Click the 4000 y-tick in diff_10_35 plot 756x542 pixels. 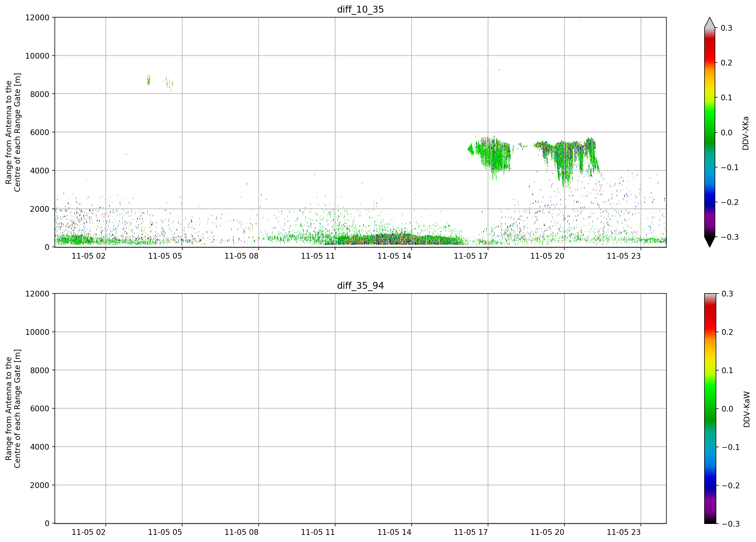click(40, 171)
